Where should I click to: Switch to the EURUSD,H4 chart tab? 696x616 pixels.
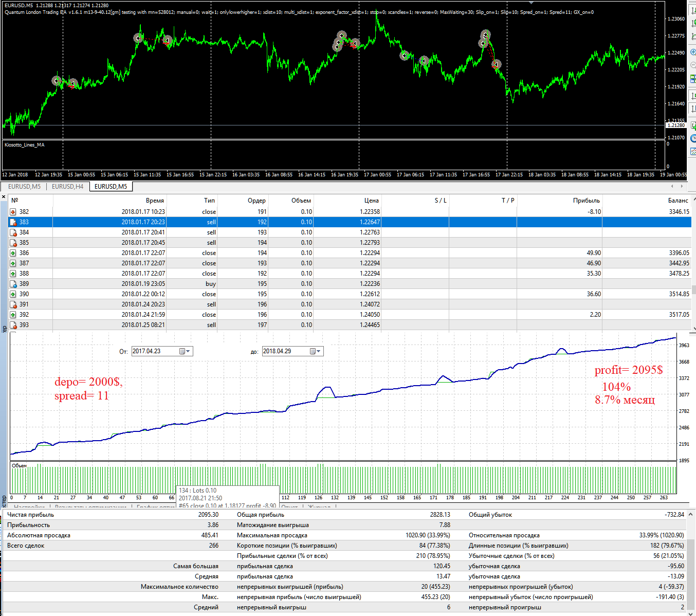click(67, 187)
